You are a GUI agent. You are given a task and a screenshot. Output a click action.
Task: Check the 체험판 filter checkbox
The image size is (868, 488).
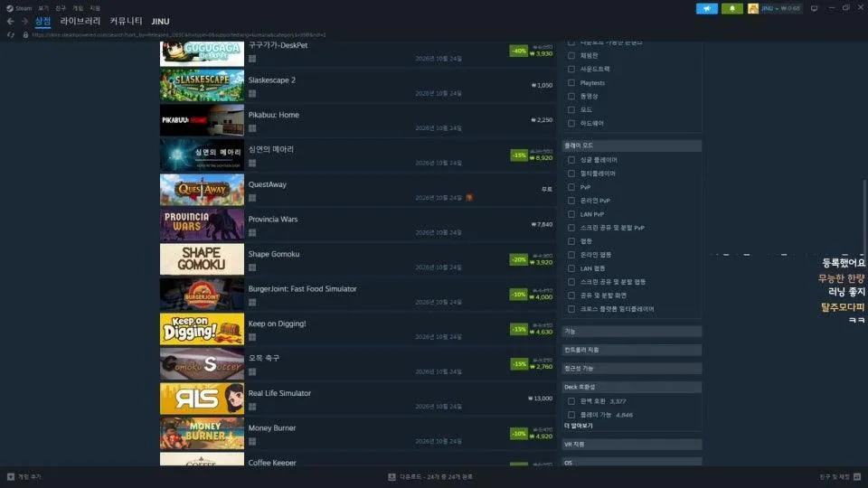[x=571, y=55]
